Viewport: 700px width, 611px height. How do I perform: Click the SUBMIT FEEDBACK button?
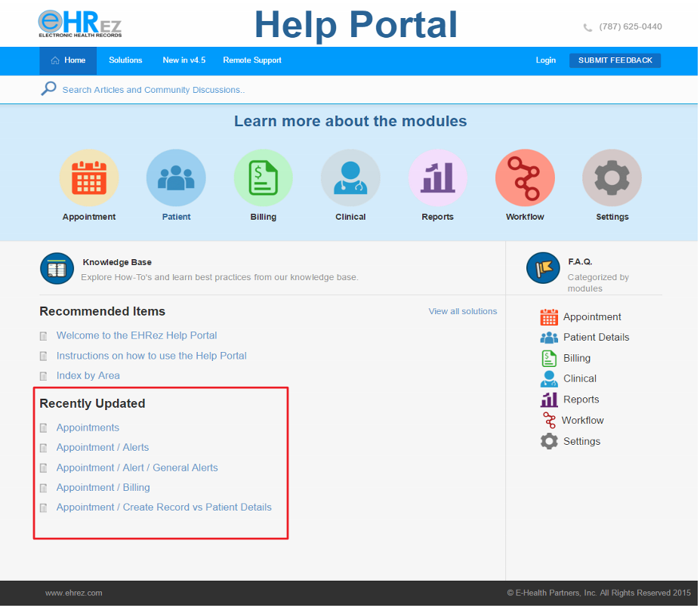[615, 60]
